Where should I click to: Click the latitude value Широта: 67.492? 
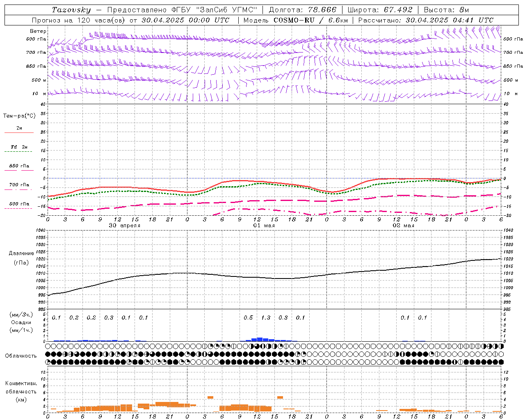(380, 10)
